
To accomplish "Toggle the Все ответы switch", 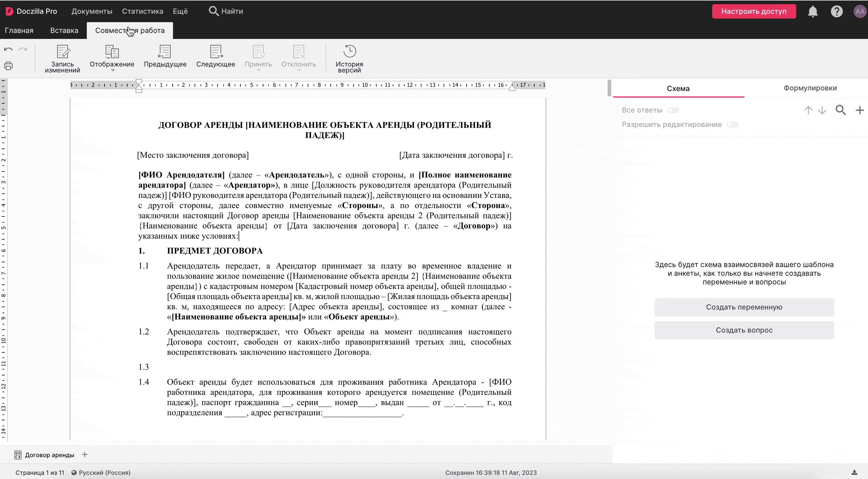I will [673, 110].
